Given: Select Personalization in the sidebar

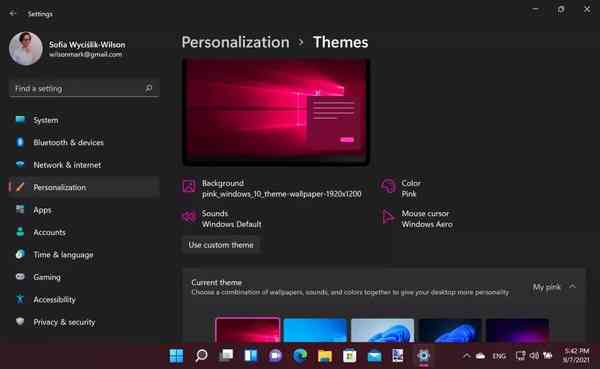Looking at the screenshot, I should tap(84, 187).
